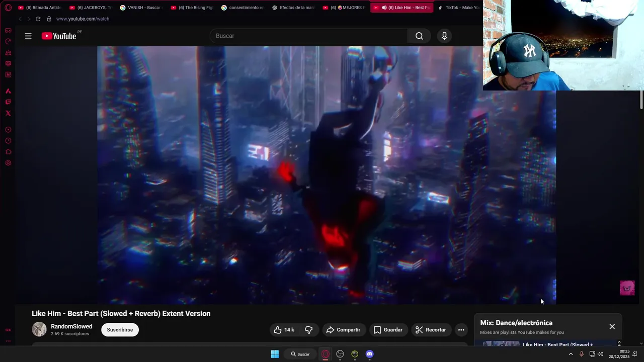Open the clock showing 00:25 20/12/2025
The width and height of the screenshot is (644, 362).
point(619,354)
